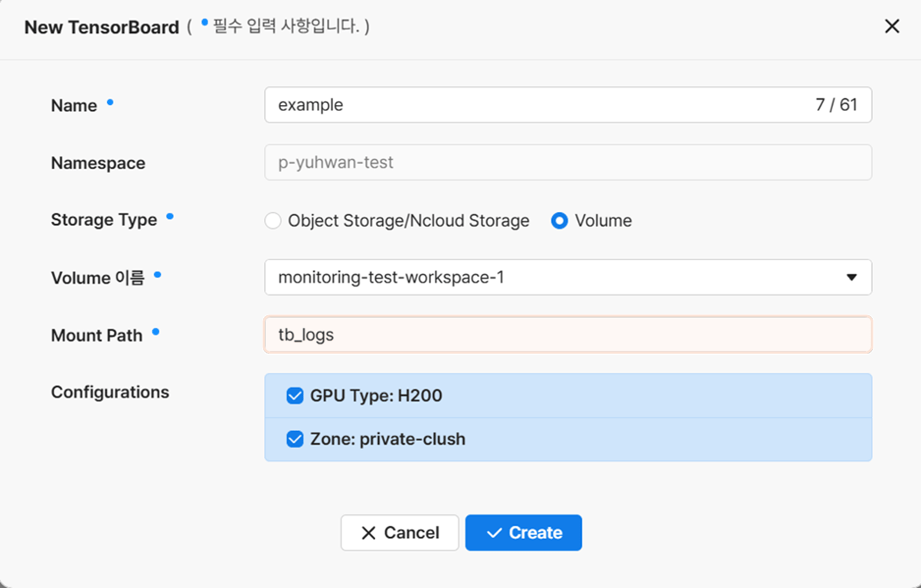Click the checkmark icon on Create button
Screen dimensions: 921x588
[494, 533]
